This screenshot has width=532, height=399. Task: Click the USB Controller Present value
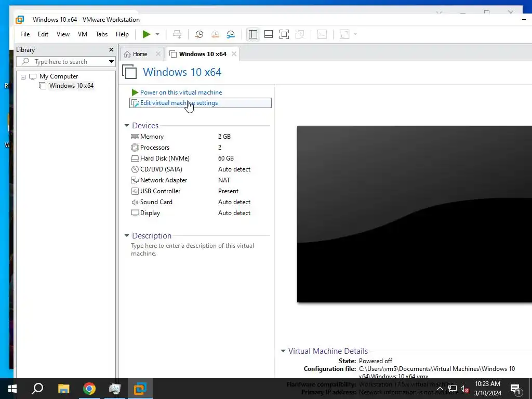point(228,191)
